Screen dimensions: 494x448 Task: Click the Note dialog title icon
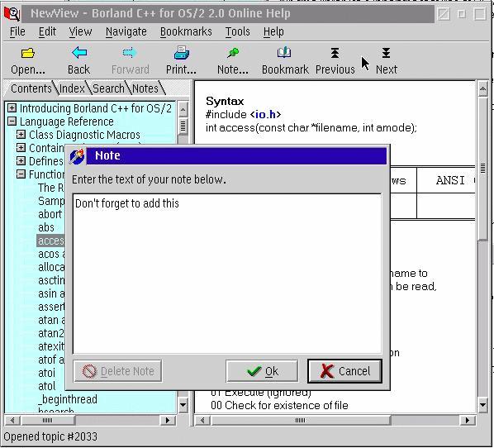pos(77,156)
